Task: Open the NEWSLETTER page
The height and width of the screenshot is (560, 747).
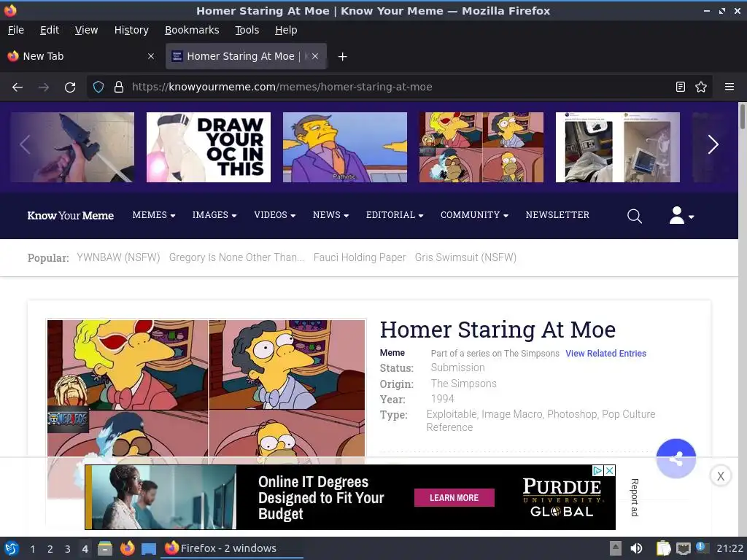Action: click(557, 215)
